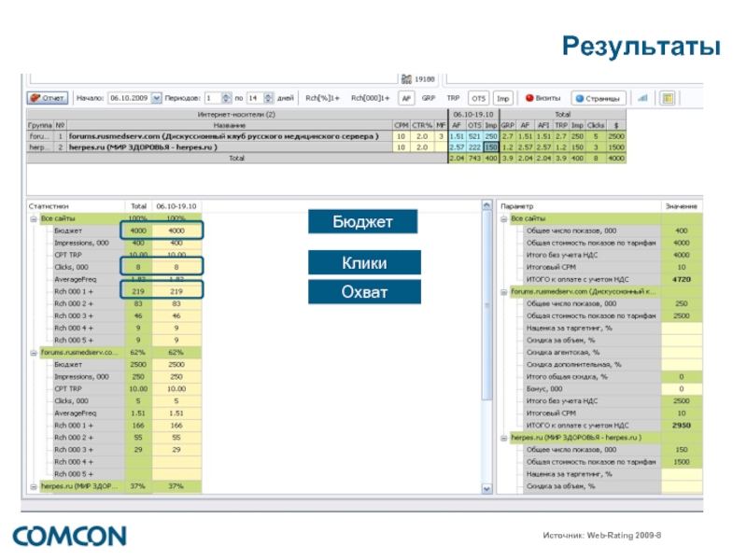Click the Периодов spinner arrows
Viewport: 747px width, 560px height.
click(x=226, y=98)
